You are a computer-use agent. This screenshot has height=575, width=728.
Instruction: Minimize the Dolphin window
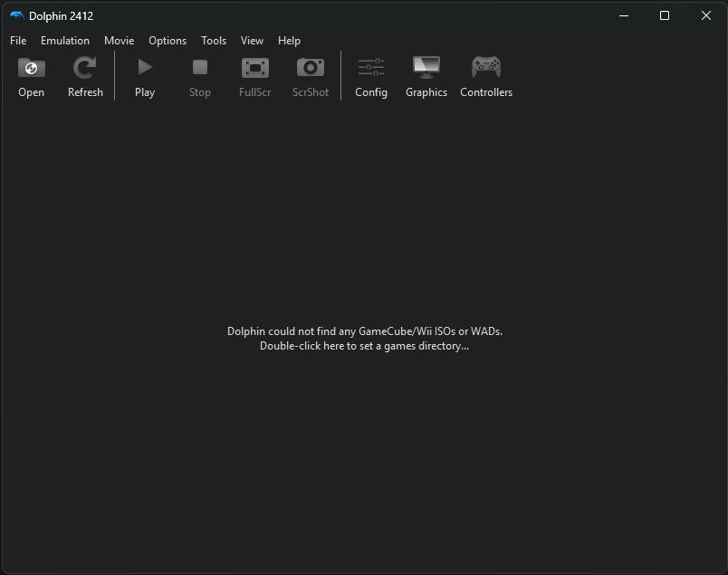pos(624,15)
